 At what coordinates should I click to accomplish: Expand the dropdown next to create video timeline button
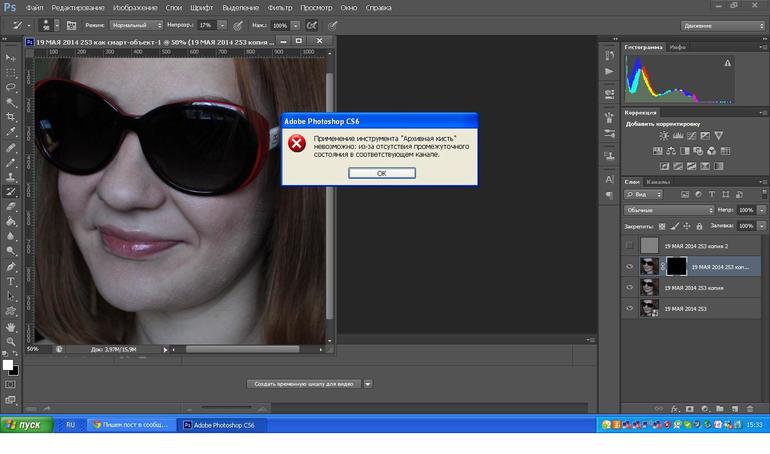pos(368,383)
